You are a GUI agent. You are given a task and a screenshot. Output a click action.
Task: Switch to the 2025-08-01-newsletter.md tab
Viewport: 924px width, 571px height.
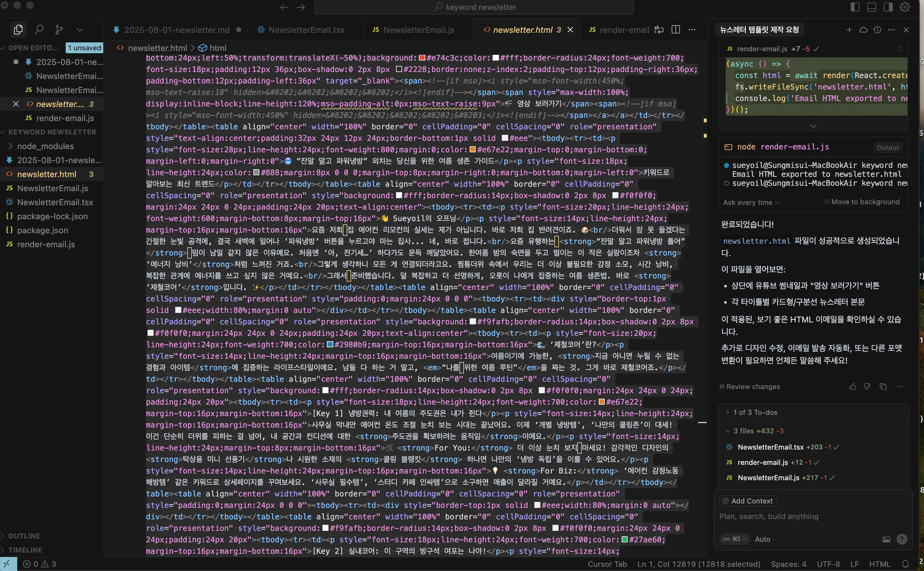(176, 30)
